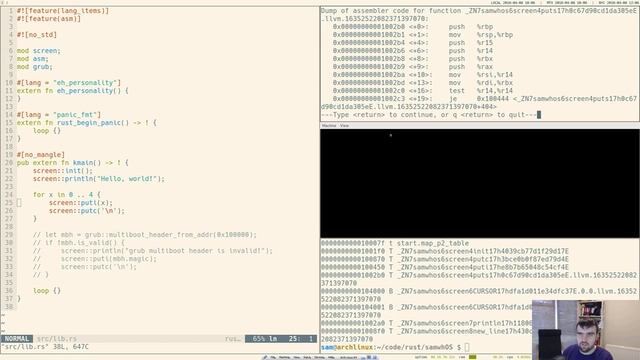
Task: Click the 'test %r14,%r14' instruction in gdb
Action: coord(423,91)
